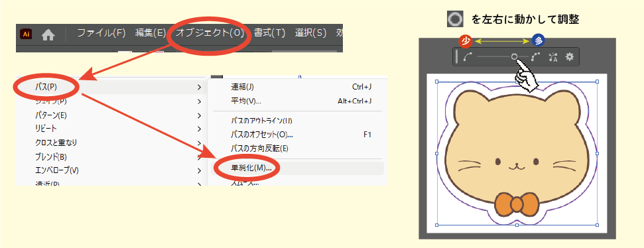This screenshot has height=248, width=644.
Task: Expand the エンベロープ(V) submenu arrow
Action: click(x=199, y=170)
